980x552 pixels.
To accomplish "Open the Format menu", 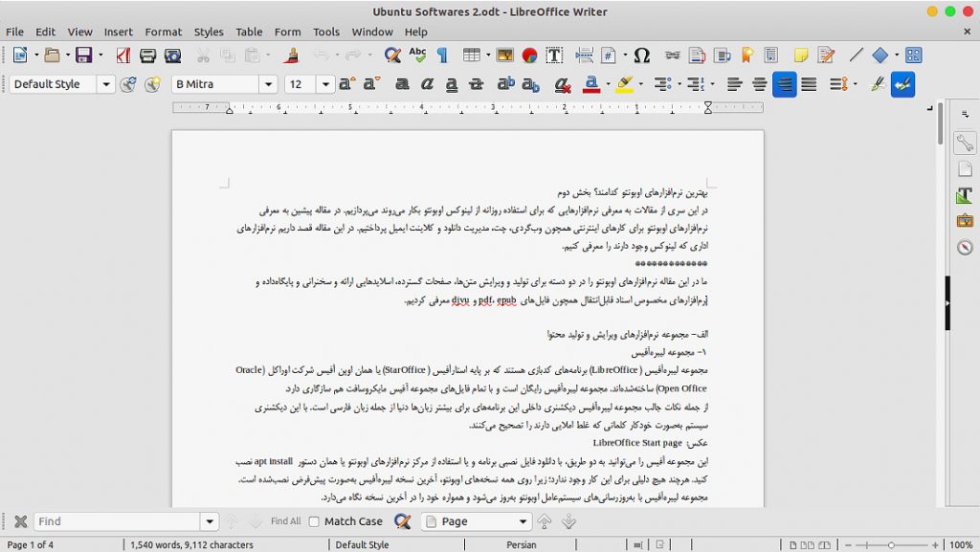I will point(163,32).
